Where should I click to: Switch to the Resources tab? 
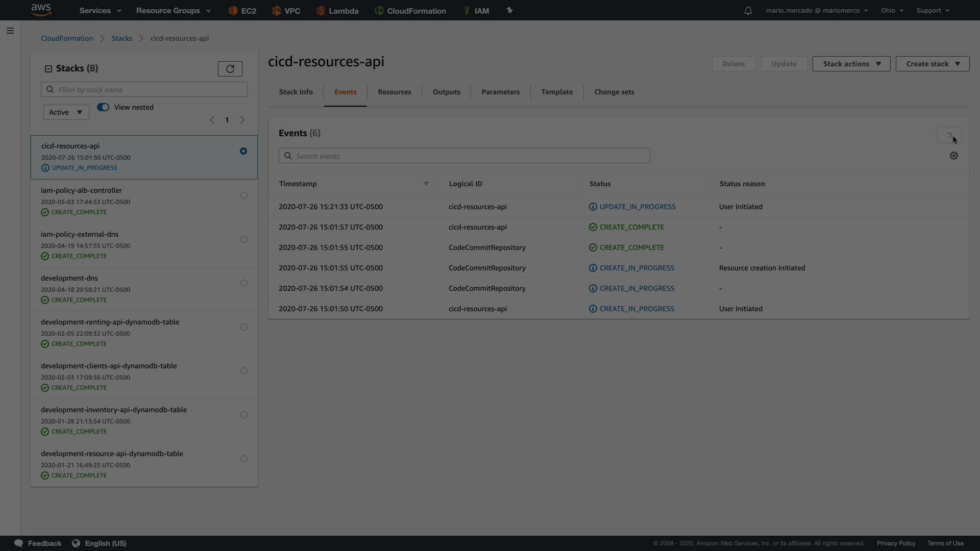click(x=394, y=92)
